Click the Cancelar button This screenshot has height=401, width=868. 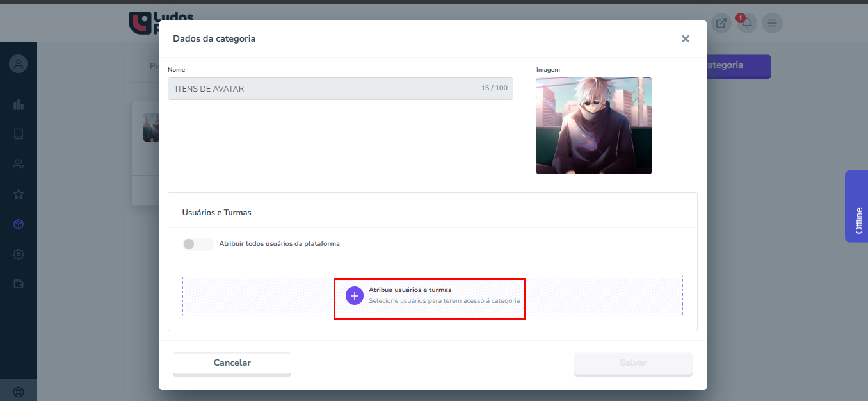pos(232,363)
